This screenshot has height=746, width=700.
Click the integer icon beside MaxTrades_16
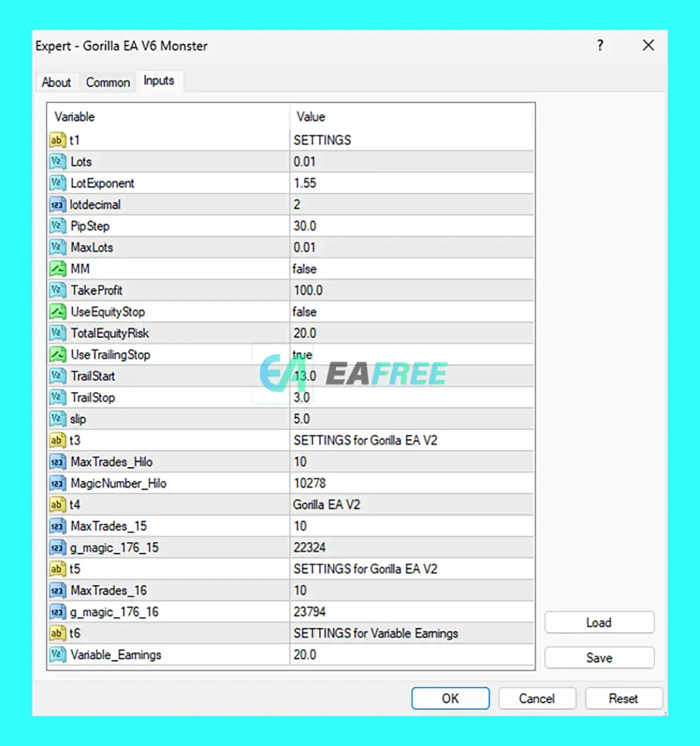57,590
